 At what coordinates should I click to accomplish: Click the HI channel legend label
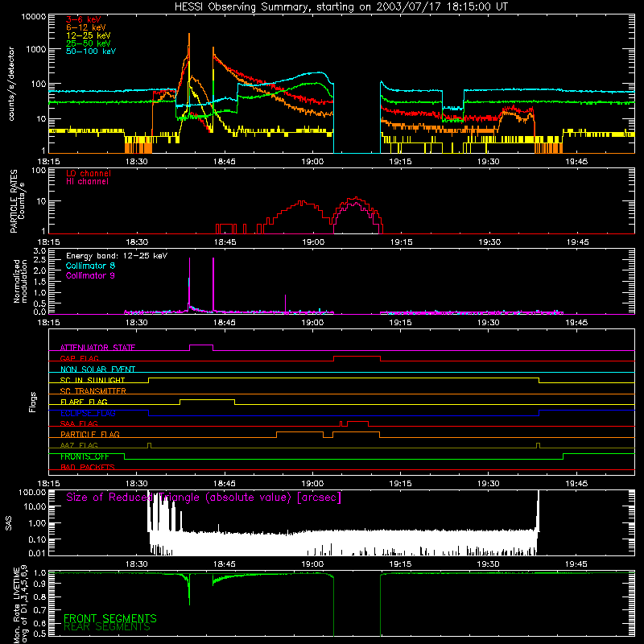[x=87, y=181]
